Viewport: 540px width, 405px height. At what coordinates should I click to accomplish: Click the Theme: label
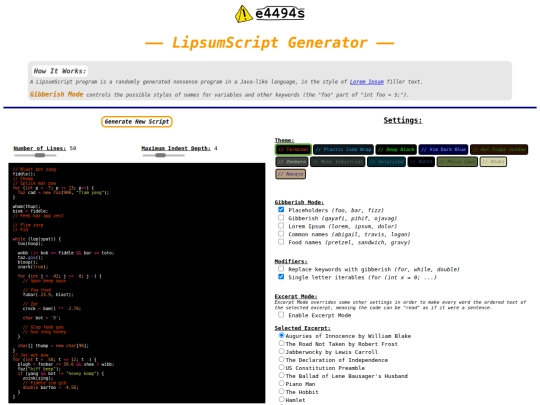tap(284, 140)
